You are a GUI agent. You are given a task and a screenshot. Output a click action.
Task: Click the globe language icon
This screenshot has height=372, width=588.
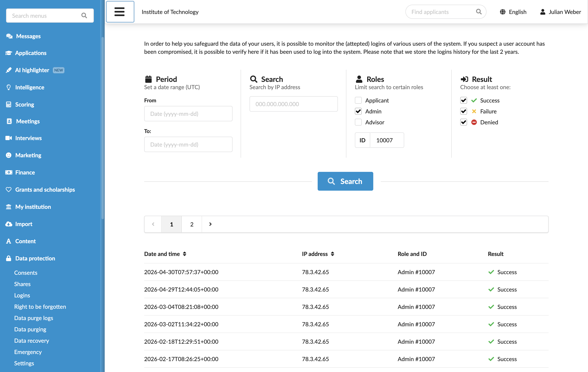point(502,12)
